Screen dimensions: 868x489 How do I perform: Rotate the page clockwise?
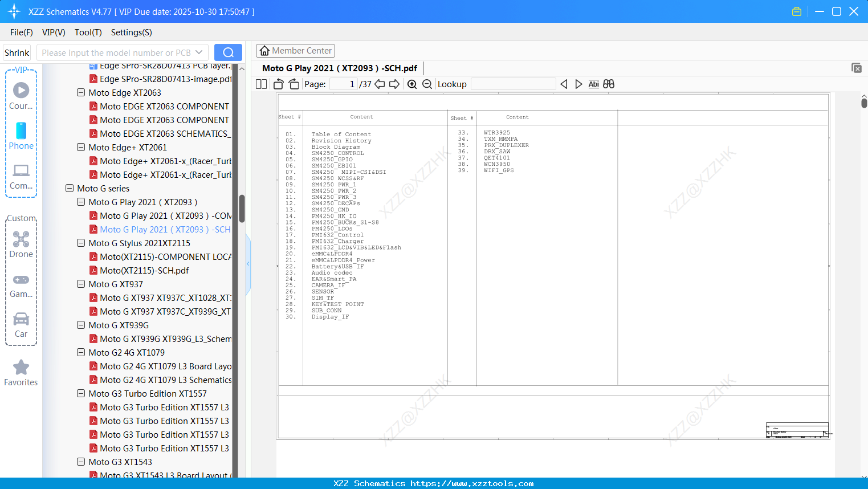pyautogui.click(x=294, y=84)
